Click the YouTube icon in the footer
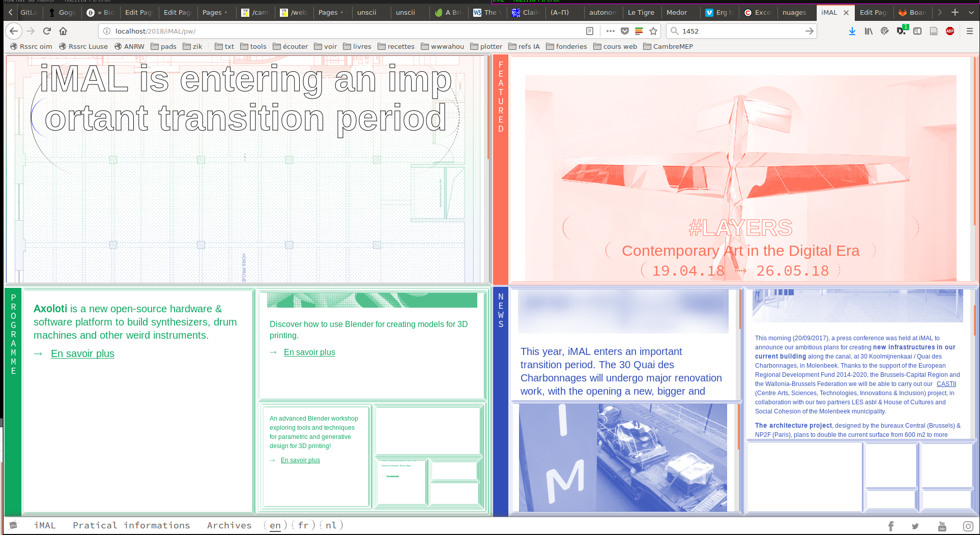The width and height of the screenshot is (980, 535). (x=942, y=526)
